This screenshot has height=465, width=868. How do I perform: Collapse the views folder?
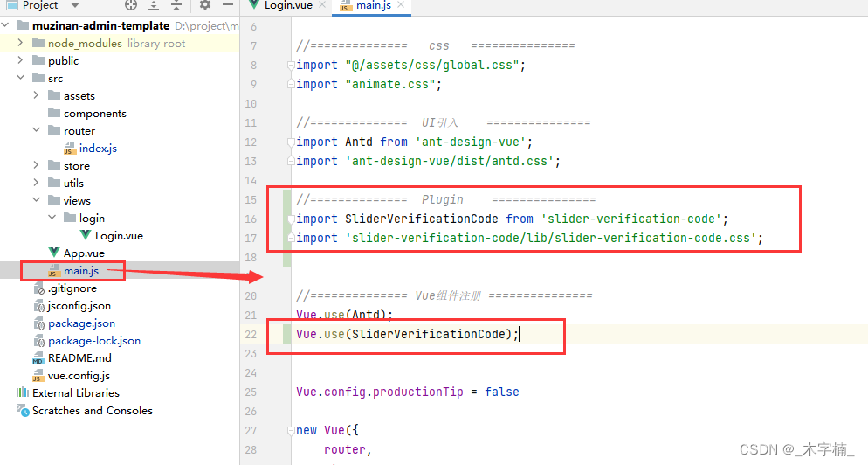tap(36, 200)
